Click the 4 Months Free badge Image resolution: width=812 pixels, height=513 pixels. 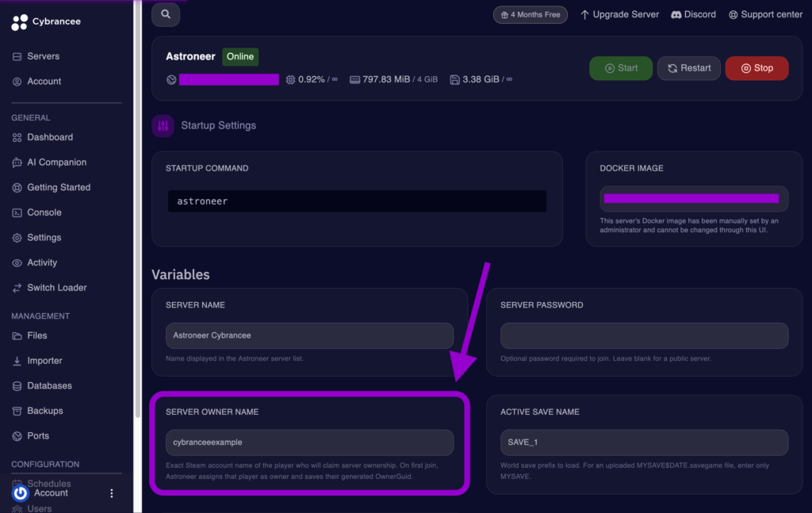coord(530,14)
